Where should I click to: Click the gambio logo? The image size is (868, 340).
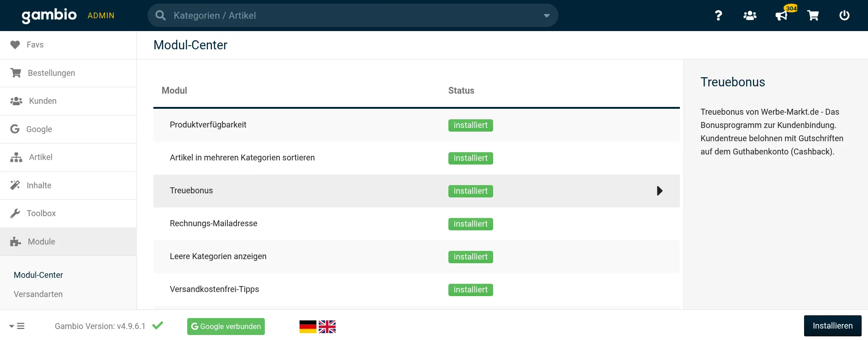tap(49, 16)
